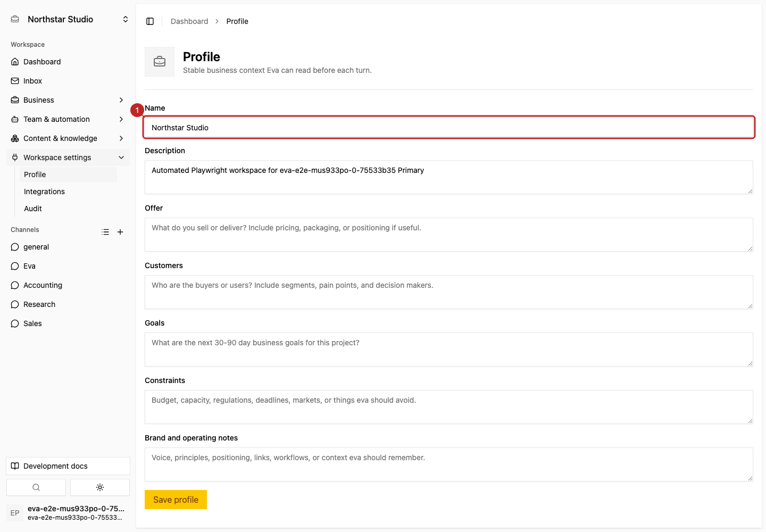The width and height of the screenshot is (766, 532).
Task: Click the search magnifier button
Action: click(36, 487)
